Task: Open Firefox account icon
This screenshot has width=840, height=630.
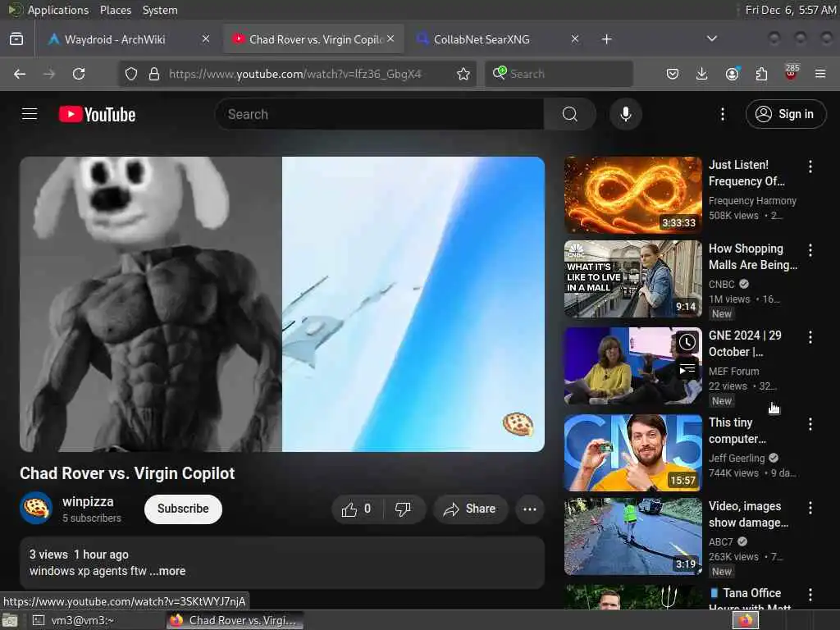Action: pyautogui.click(x=733, y=74)
